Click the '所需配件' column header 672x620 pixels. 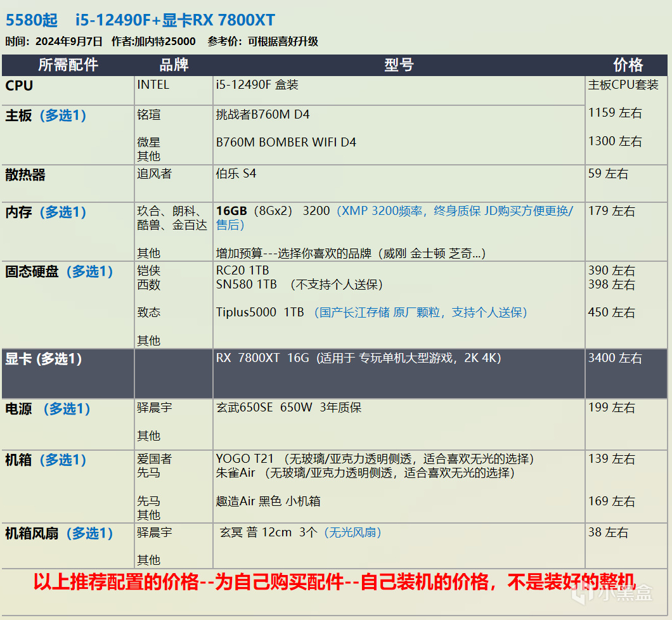pyautogui.click(x=68, y=65)
